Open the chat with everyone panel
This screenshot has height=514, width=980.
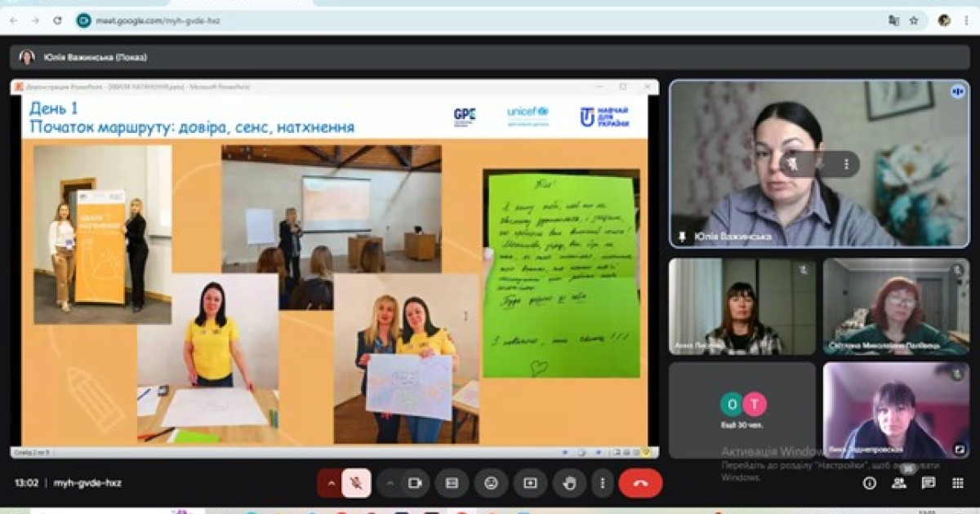929,483
